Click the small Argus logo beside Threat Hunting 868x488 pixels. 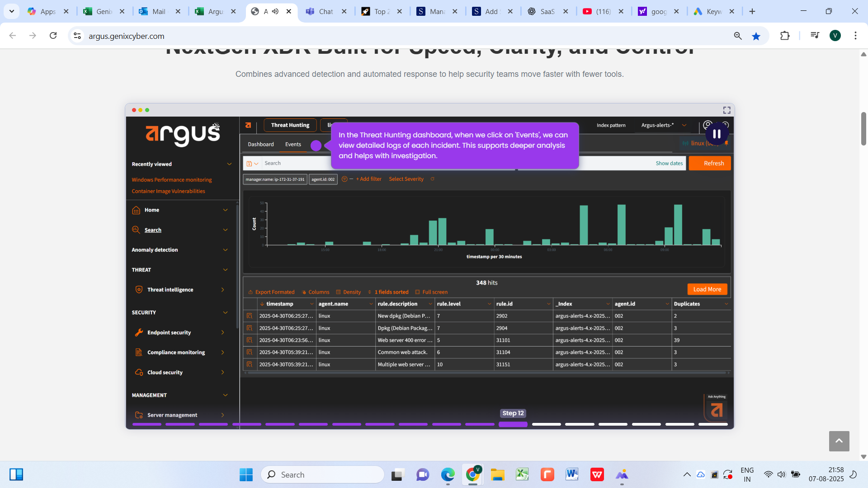click(248, 125)
